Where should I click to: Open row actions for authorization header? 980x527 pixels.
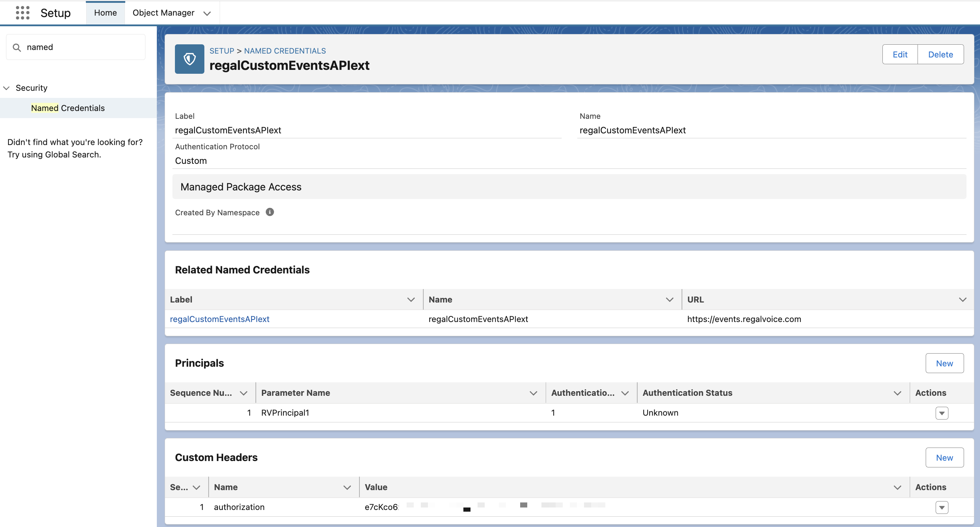tap(942, 507)
